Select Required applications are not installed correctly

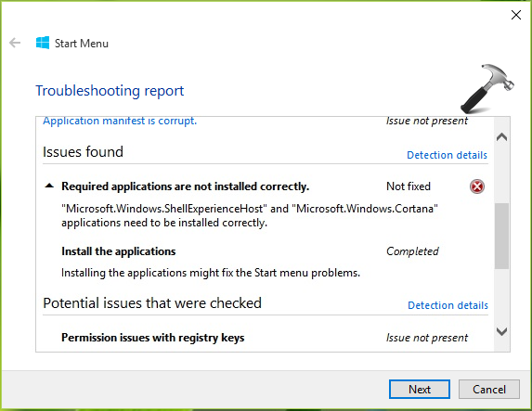tap(186, 186)
